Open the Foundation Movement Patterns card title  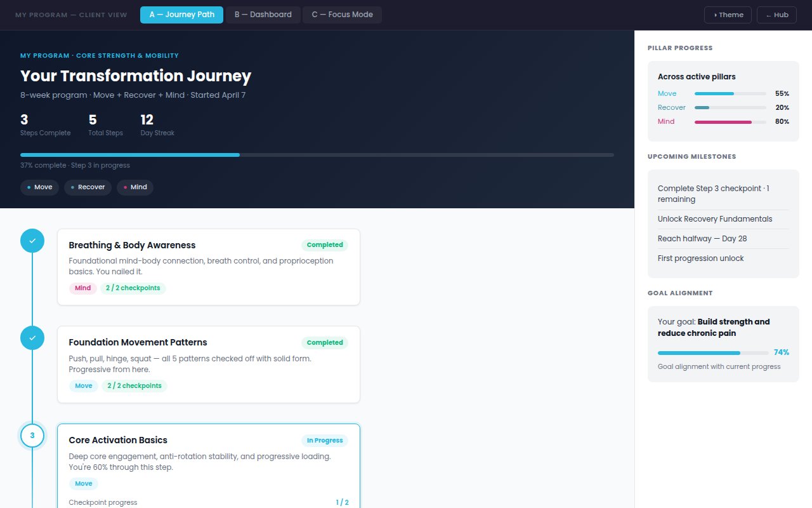(x=138, y=342)
